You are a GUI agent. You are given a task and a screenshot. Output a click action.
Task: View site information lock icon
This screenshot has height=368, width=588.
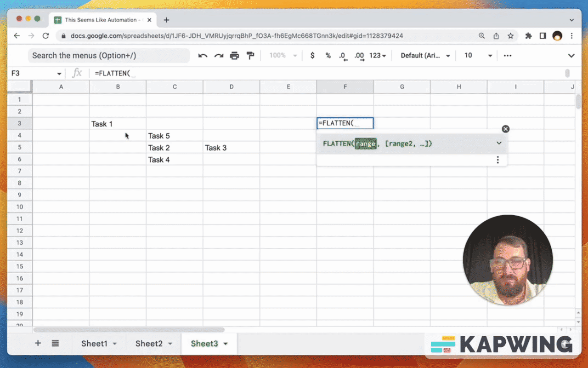click(63, 35)
